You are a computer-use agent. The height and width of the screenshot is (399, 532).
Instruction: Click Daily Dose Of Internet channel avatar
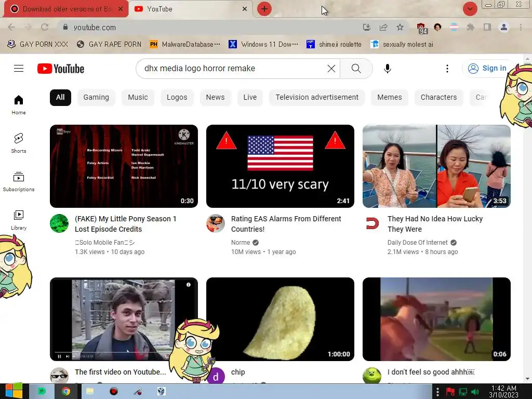pyautogui.click(x=372, y=223)
